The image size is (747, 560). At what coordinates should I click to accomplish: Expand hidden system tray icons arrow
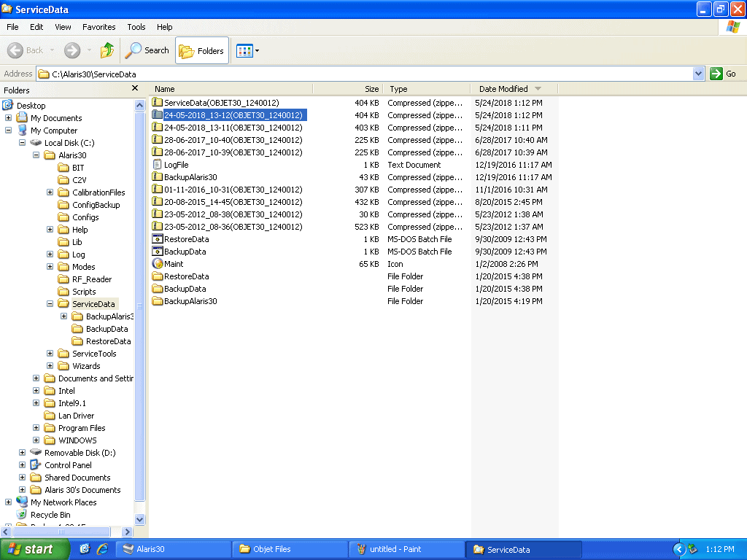[x=679, y=549]
